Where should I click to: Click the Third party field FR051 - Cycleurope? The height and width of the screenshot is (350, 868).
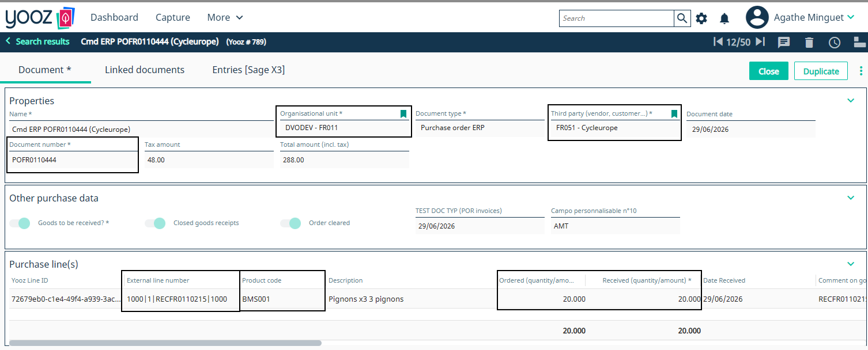pos(615,128)
